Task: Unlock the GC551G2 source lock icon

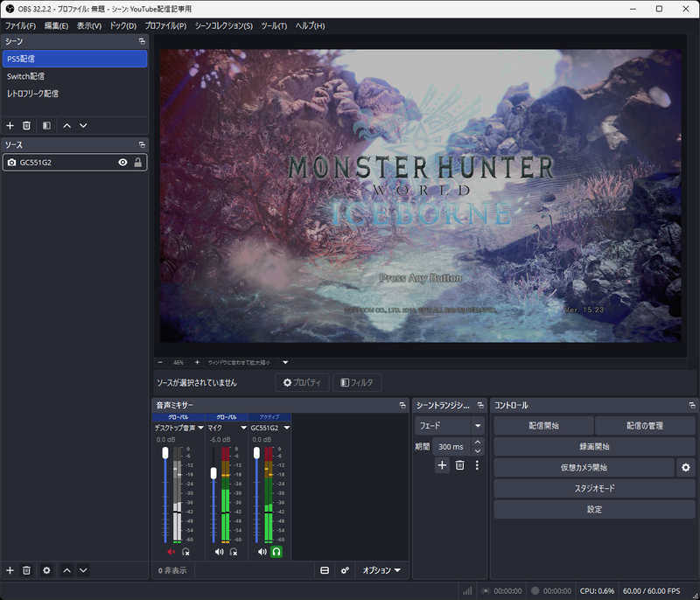Action: 138,163
